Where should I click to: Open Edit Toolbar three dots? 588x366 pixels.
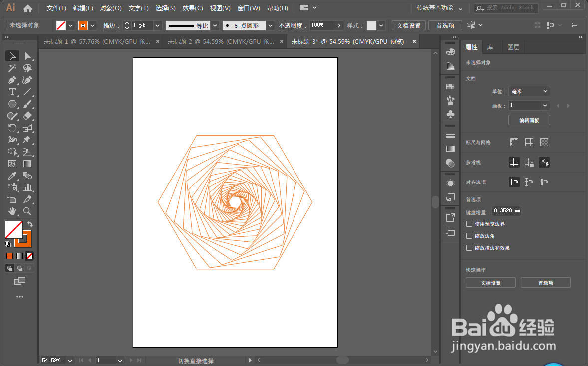pos(20,297)
